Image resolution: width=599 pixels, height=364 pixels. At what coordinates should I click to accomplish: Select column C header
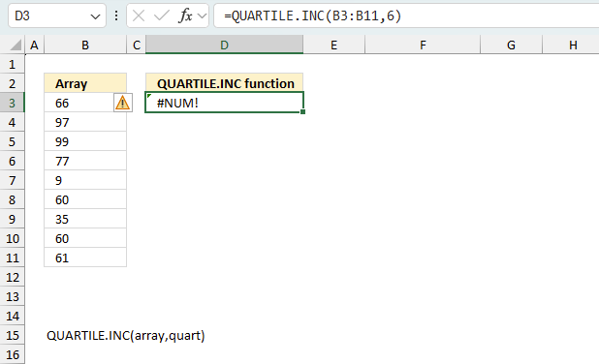click(x=137, y=45)
